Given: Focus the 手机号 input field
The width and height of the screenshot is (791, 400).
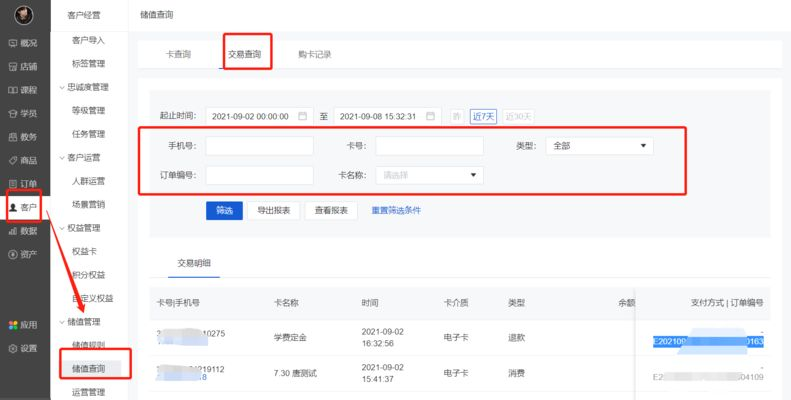Looking at the screenshot, I should (259, 146).
